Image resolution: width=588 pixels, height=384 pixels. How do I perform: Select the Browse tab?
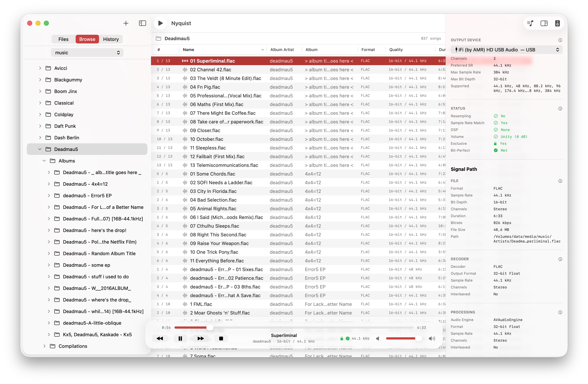[x=87, y=39]
